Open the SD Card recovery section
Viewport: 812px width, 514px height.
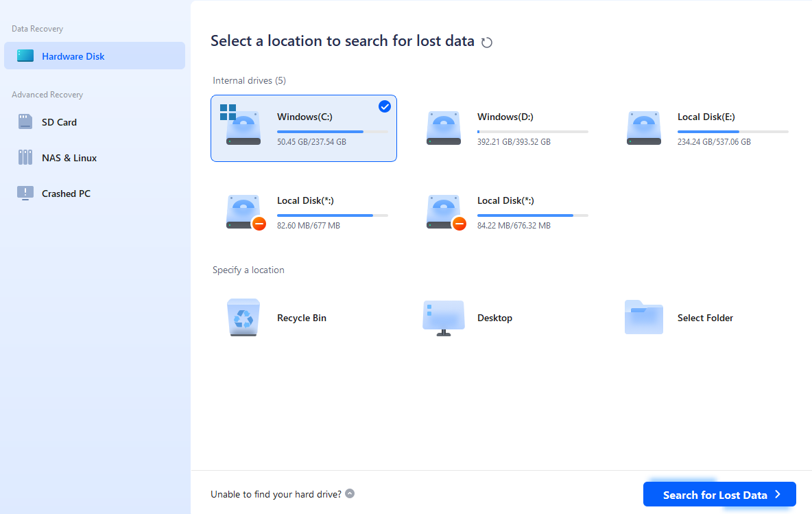[59, 121]
